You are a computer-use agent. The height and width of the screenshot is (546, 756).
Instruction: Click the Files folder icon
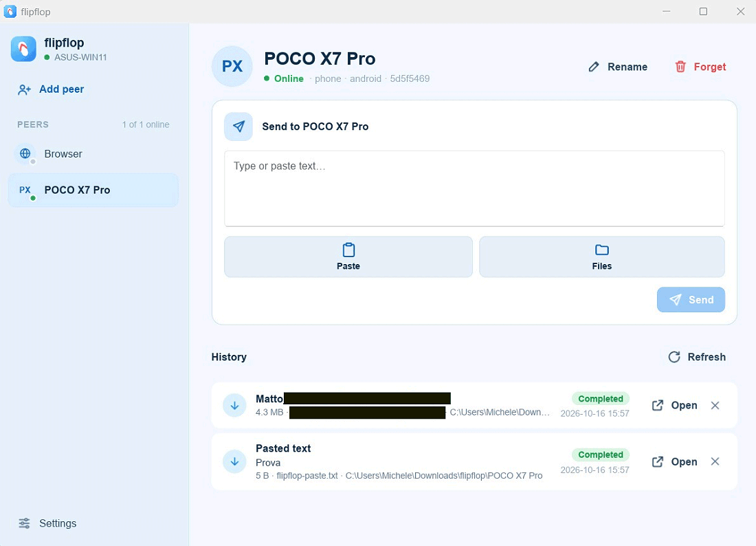click(602, 250)
